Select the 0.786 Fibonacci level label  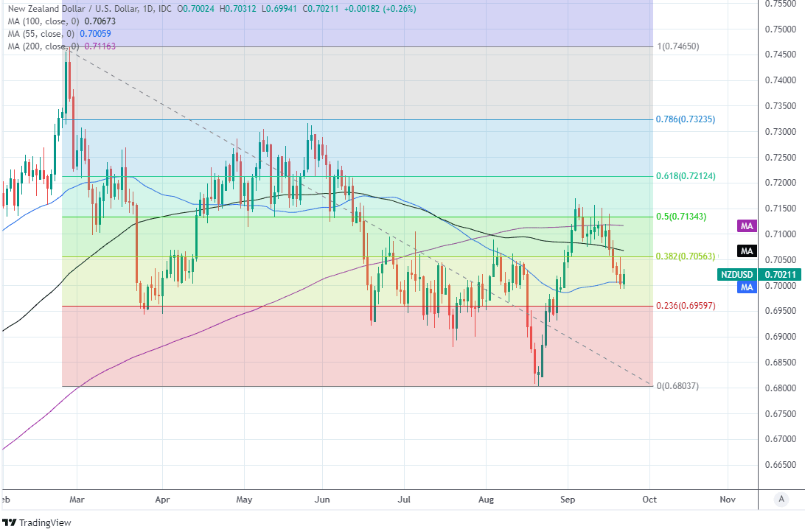(686, 119)
